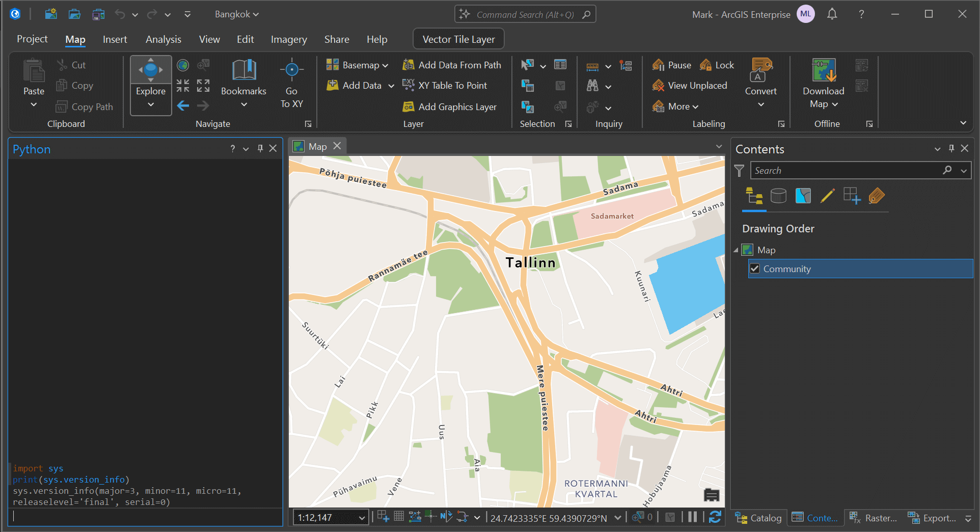Viewport: 980px width, 532px height.
Task: Open the Bangkok project dropdown
Action: click(x=237, y=14)
